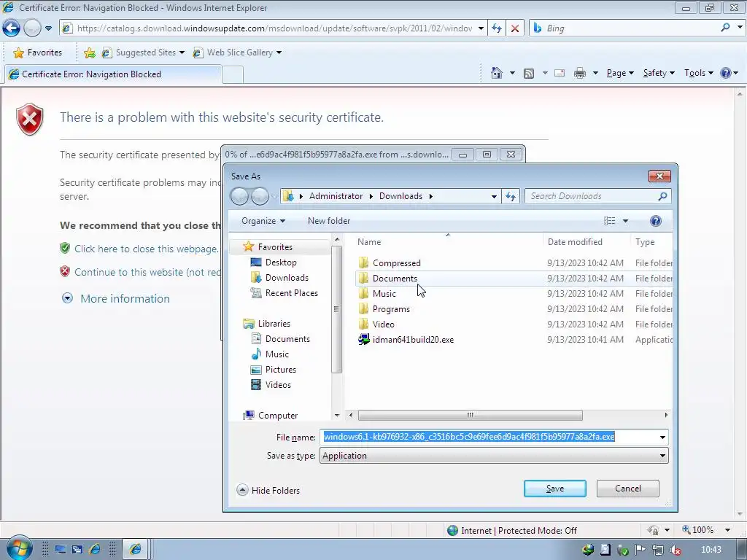This screenshot has width=747, height=560.
Task: Click the New folder button
Action: [x=329, y=220]
